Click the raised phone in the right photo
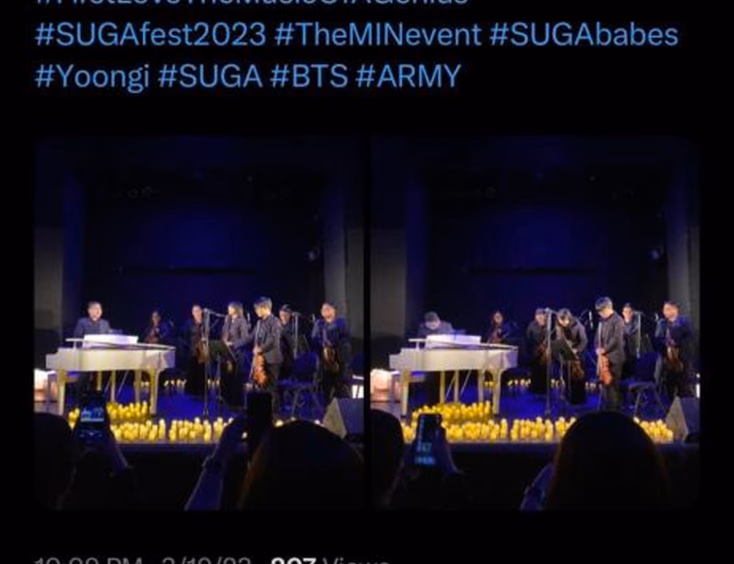The image size is (734, 564). point(427,440)
